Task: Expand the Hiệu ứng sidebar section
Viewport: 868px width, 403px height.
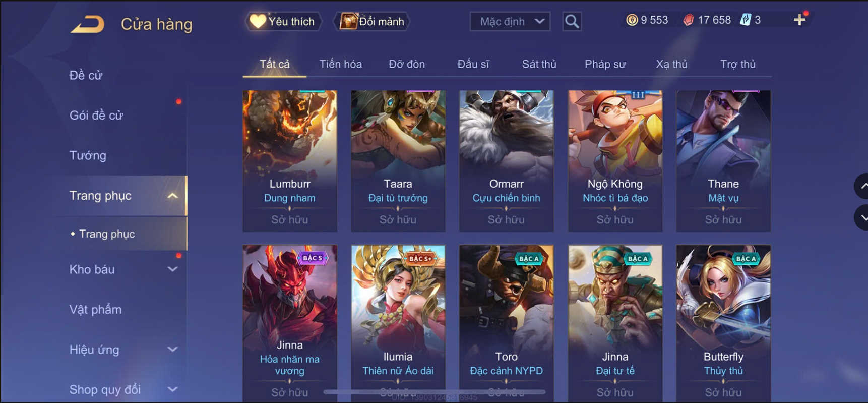Action: [x=172, y=350]
